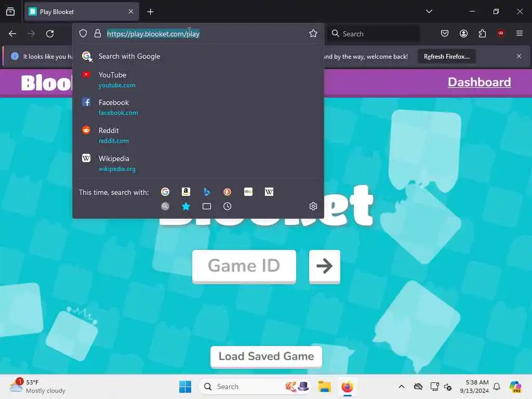The width and height of the screenshot is (532, 399).
Task: Open the clock showing 5:38 AM
Action: (474, 387)
